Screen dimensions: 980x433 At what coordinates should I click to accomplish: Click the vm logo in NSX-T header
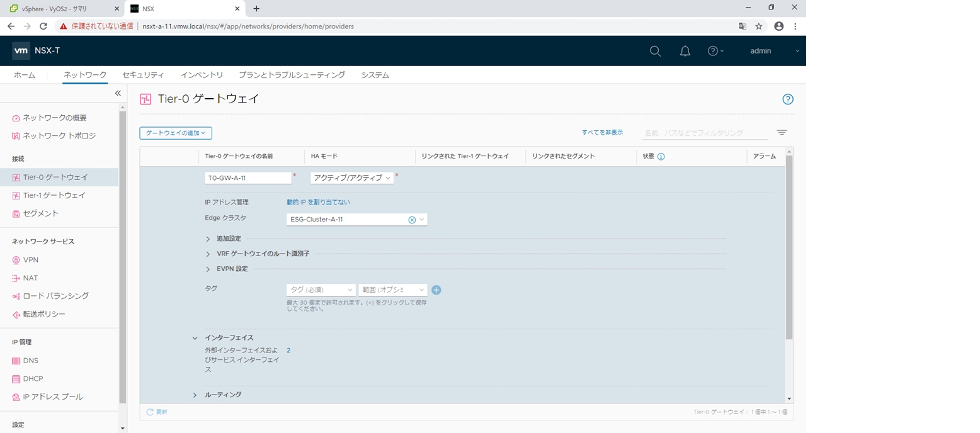tap(21, 51)
